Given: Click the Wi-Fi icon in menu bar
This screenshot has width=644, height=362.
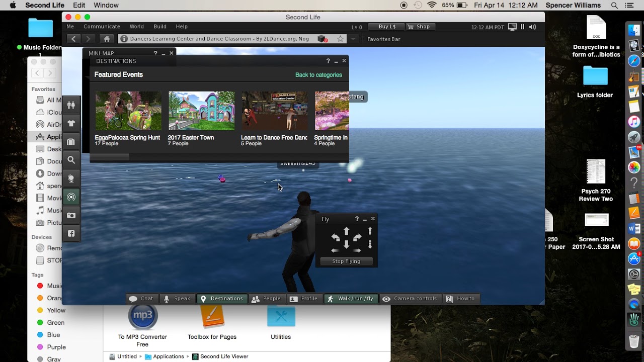Looking at the screenshot, I should 432,5.
